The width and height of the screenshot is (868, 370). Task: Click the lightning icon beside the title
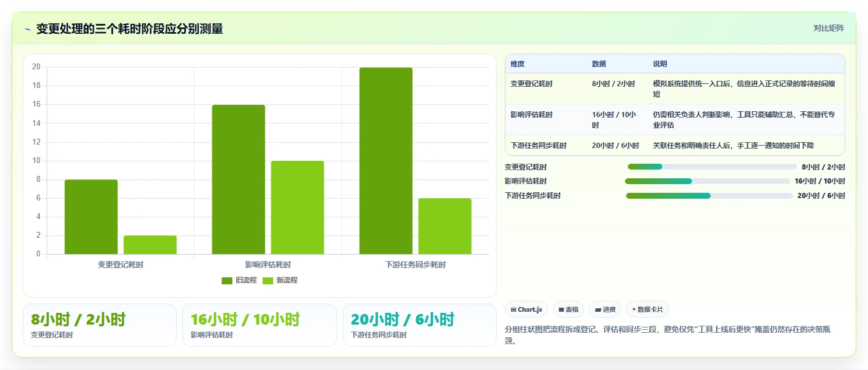pos(27,29)
